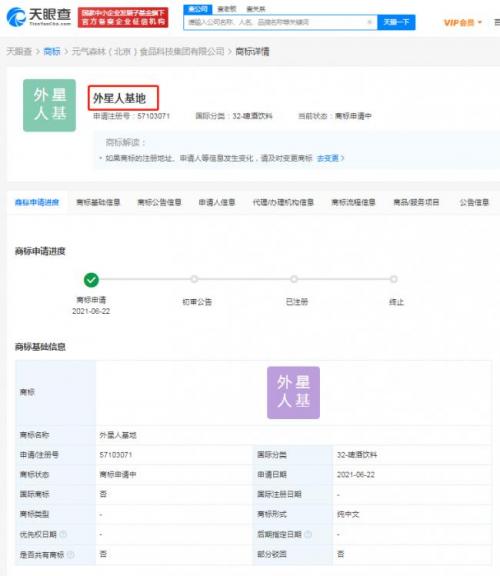Switch to the 代理/办理机构信息 tab
Image resolution: width=500 pixels, height=576 pixels.
tap(283, 202)
